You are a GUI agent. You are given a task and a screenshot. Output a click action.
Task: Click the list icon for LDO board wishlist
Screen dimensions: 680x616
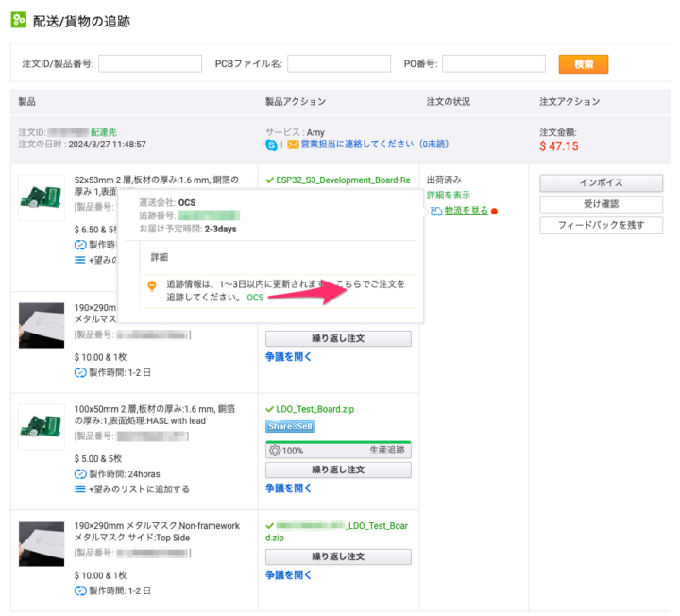[x=80, y=489]
